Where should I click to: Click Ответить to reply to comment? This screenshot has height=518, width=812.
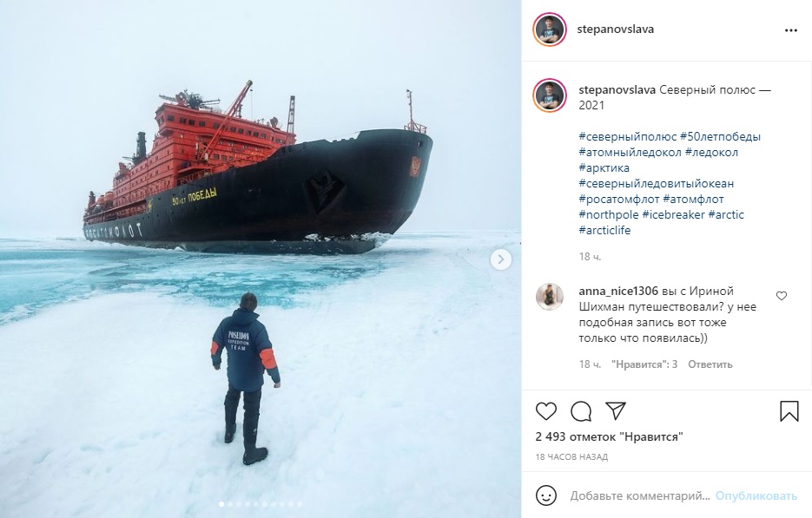[710, 364]
